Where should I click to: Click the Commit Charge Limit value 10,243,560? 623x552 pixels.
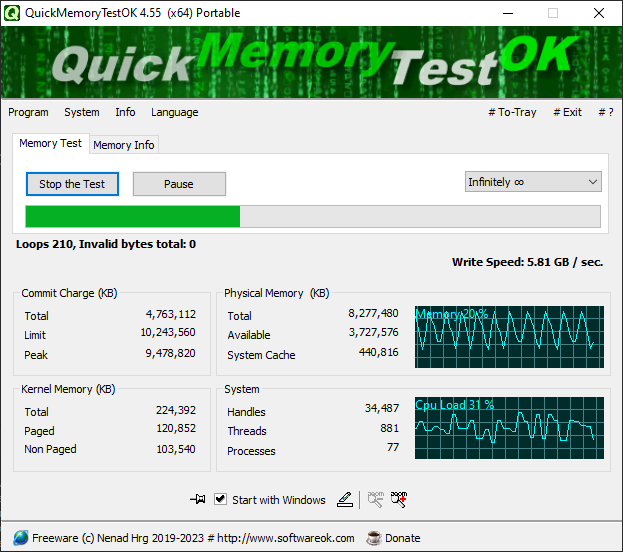(168, 332)
